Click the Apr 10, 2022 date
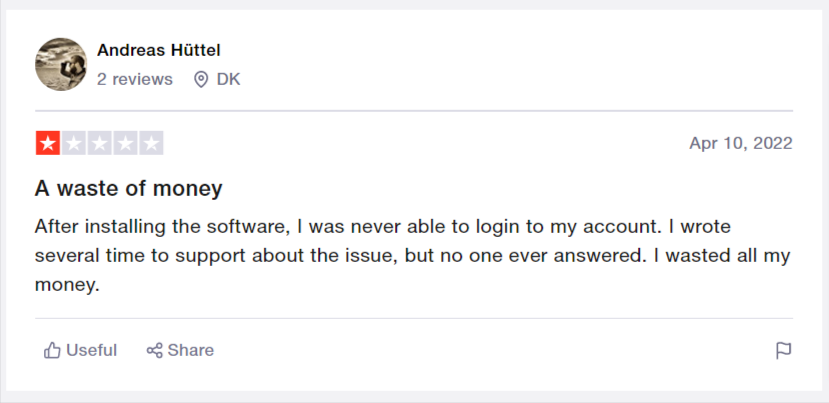This screenshot has height=403, width=829. pyautogui.click(x=741, y=143)
